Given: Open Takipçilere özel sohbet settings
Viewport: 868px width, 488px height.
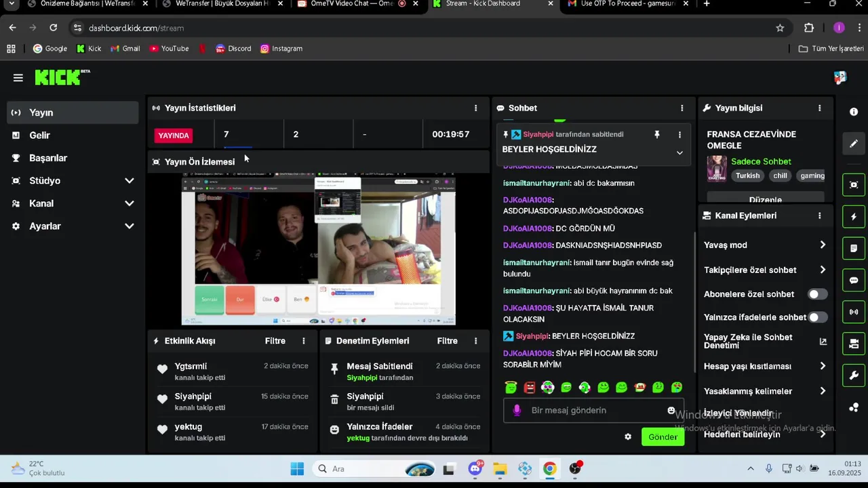Looking at the screenshot, I should tap(765, 270).
